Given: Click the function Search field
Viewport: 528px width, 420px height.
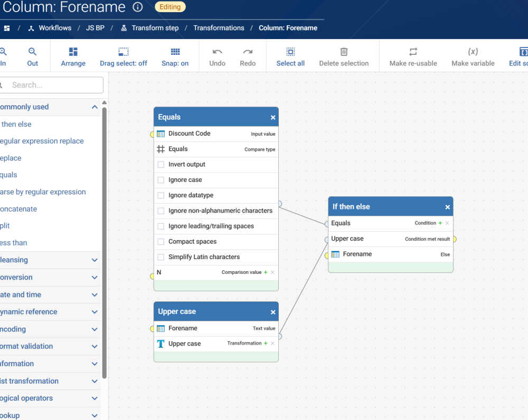Looking at the screenshot, I should (51, 85).
